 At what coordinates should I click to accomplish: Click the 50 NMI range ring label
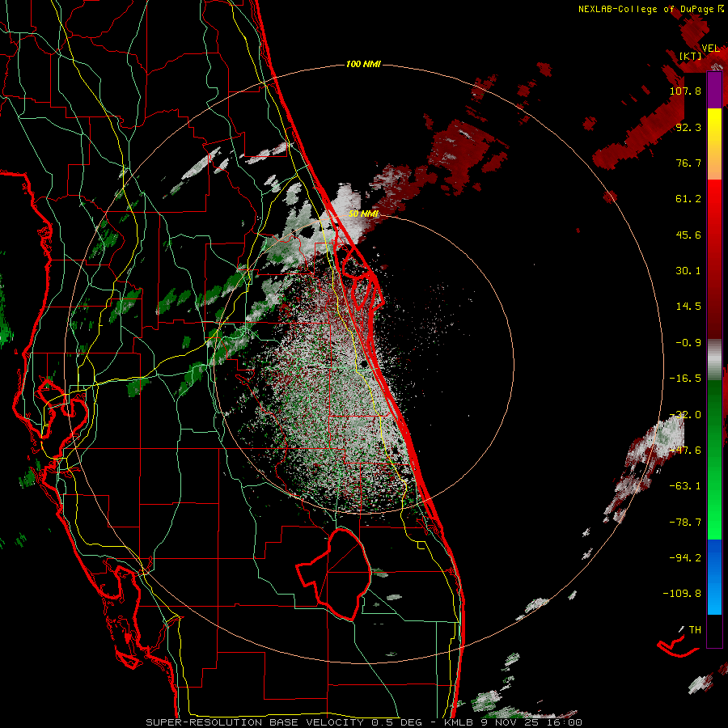point(363,214)
